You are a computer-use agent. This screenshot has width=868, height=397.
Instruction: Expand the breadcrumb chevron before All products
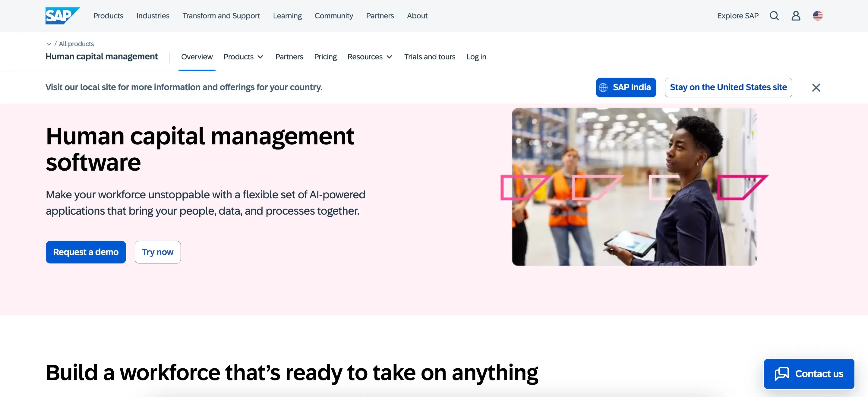(49, 44)
